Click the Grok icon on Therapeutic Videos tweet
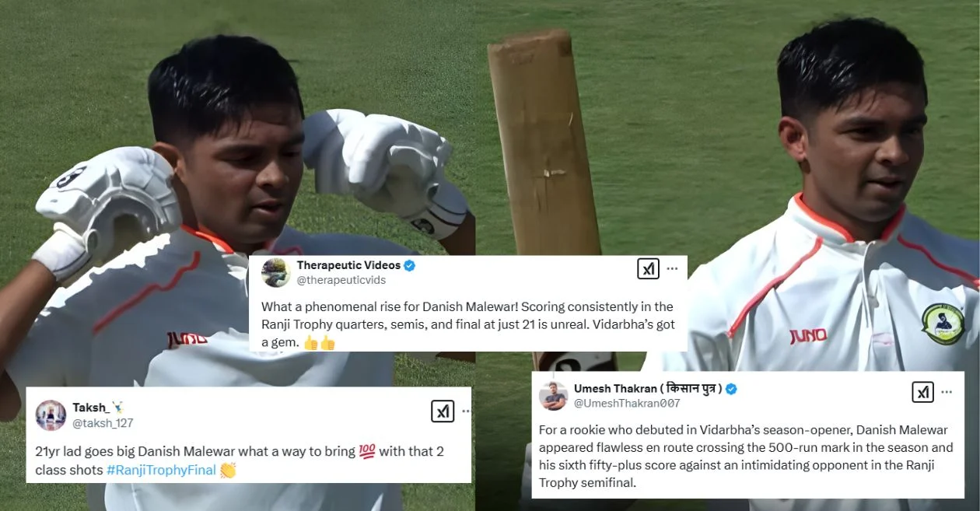This screenshot has width=980, height=511. [x=649, y=269]
